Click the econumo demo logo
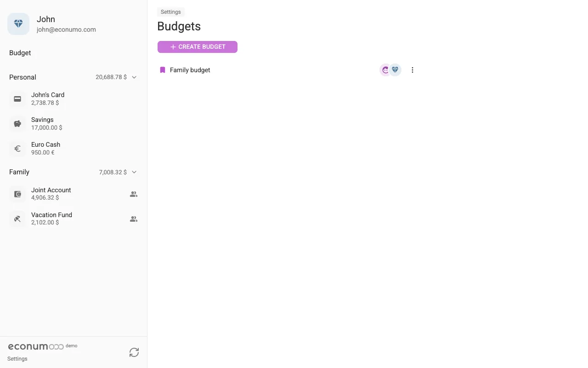Image resolution: width=588 pixels, height=368 pixels. pyautogui.click(x=43, y=346)
